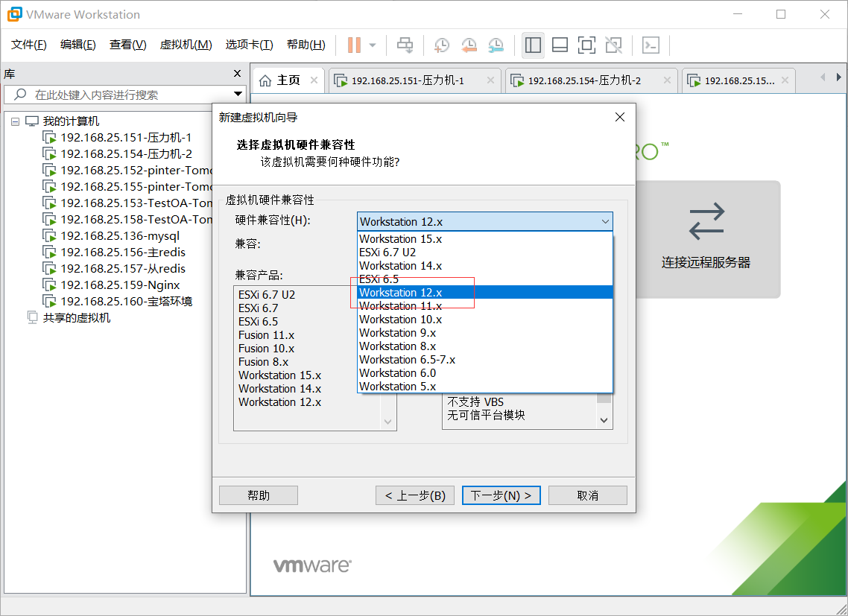Open the library search options arrow
This screenshot has width=848, height=616.
tap(238, 94)
